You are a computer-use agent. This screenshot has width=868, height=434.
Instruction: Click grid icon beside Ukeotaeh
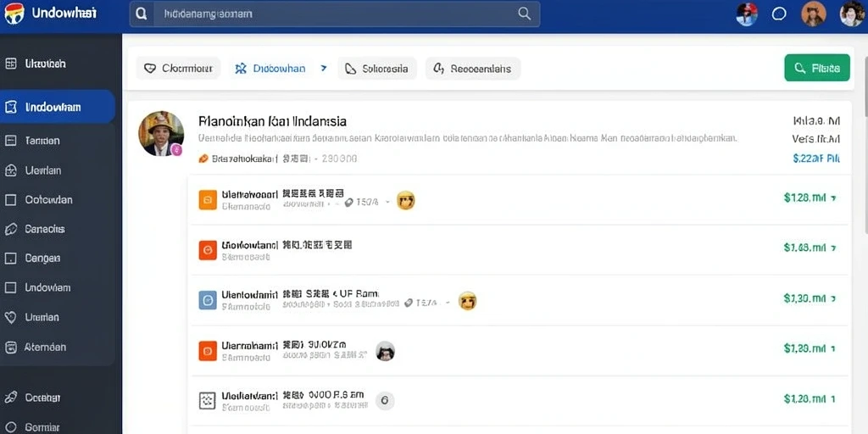10,64
